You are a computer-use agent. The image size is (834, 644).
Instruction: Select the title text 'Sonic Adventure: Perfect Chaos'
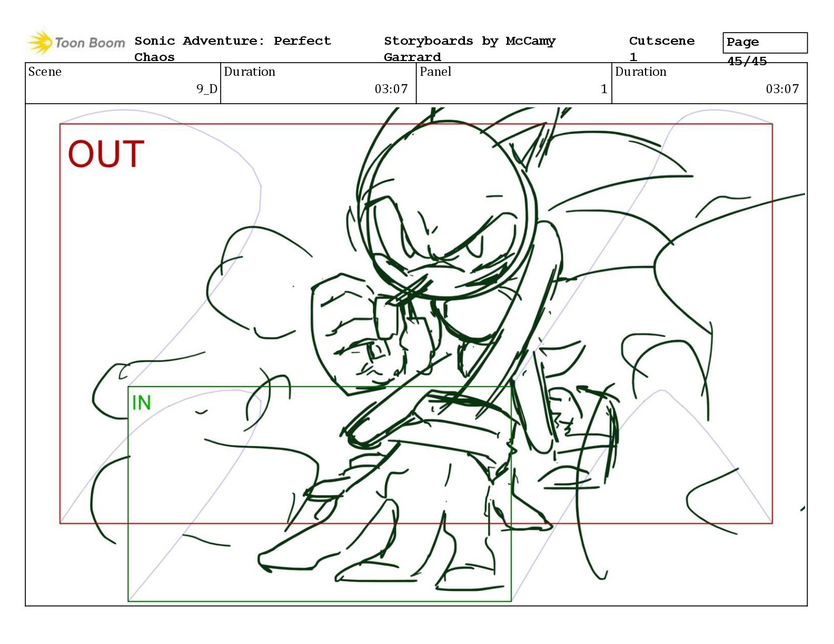click(233, 49)
